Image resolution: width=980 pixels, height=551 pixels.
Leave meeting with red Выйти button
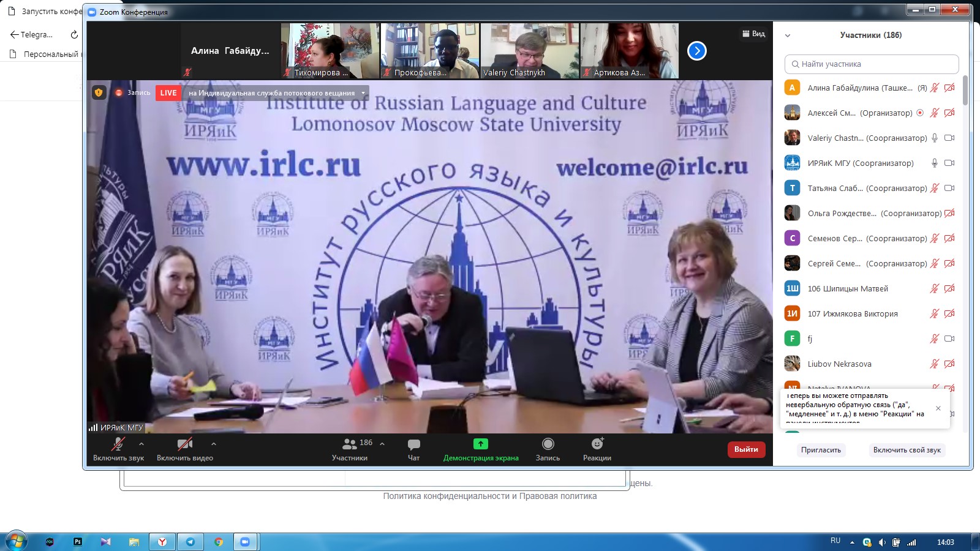click(746, 449)
